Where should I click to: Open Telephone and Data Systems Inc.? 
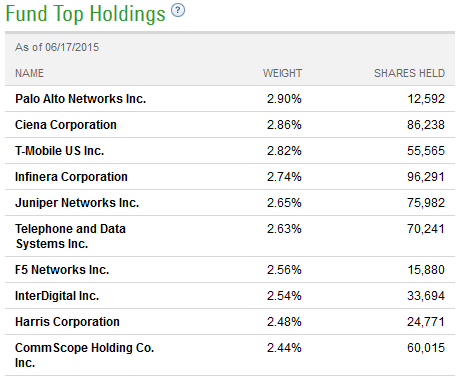click(x=70, y=236)
